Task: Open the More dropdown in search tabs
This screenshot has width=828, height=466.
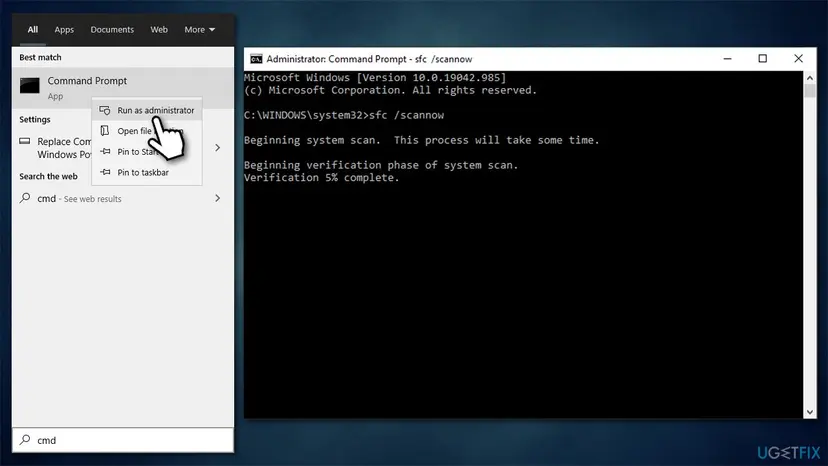Action: coord(200,30)
